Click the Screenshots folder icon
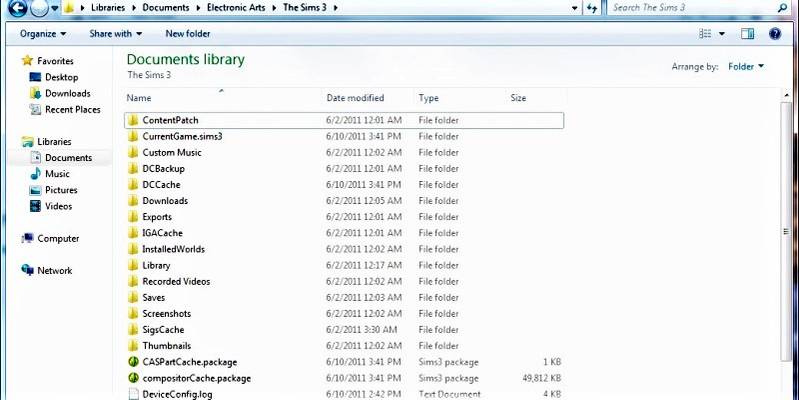 [x=133, y=314]
